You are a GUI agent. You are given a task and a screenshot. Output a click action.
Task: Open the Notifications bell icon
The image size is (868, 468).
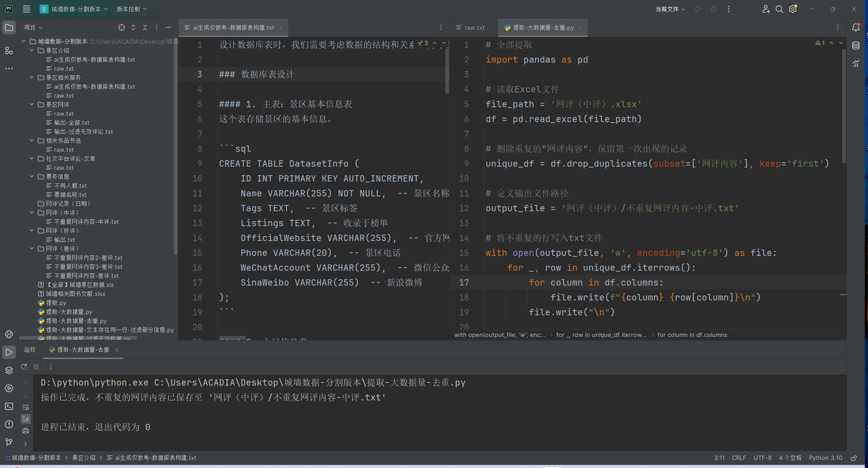[856, 27]
